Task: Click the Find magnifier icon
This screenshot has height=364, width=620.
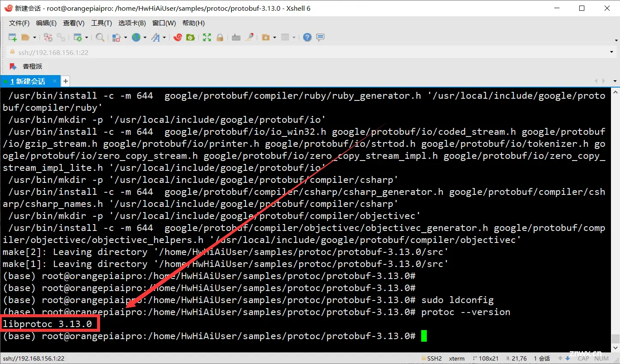Action: click(100, 37)
